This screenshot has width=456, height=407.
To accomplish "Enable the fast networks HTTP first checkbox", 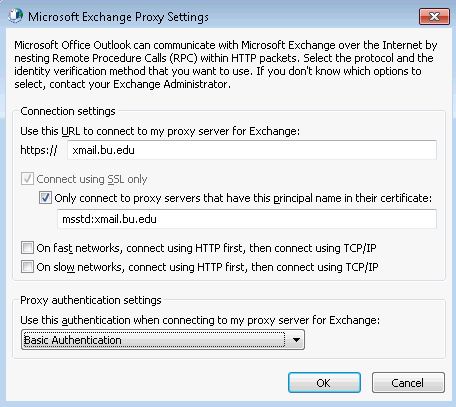I will (x=27, y=248).
